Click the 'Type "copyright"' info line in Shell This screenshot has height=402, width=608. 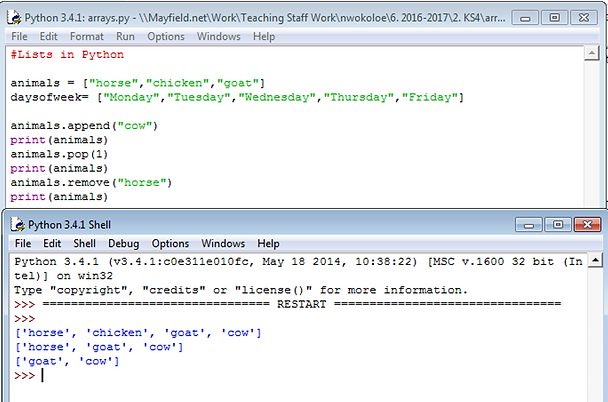(x=241, y=290)
